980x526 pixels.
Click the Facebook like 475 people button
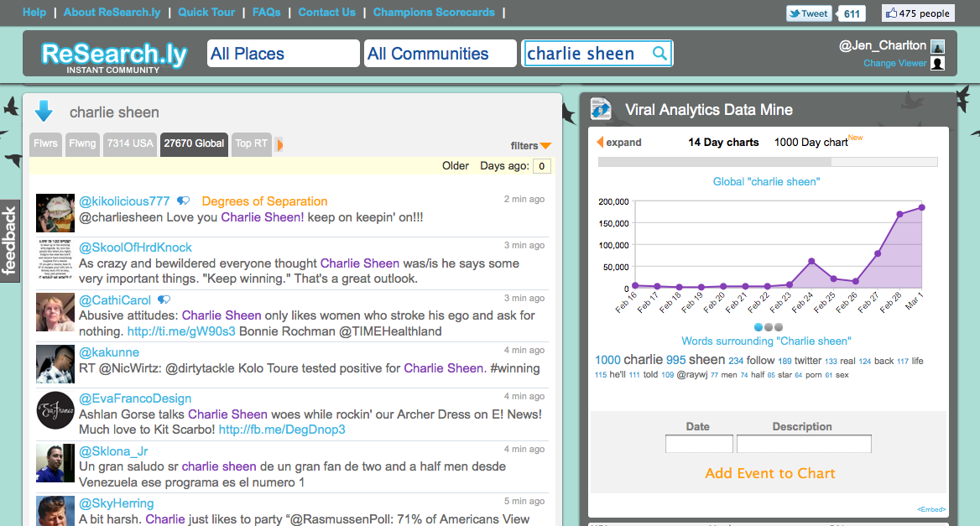point(918,13)
